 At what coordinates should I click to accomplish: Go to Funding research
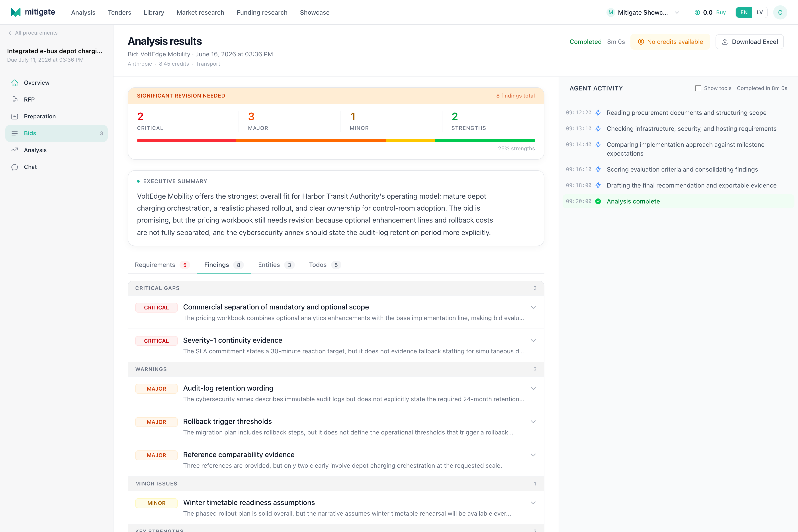[x=262, y=13]
